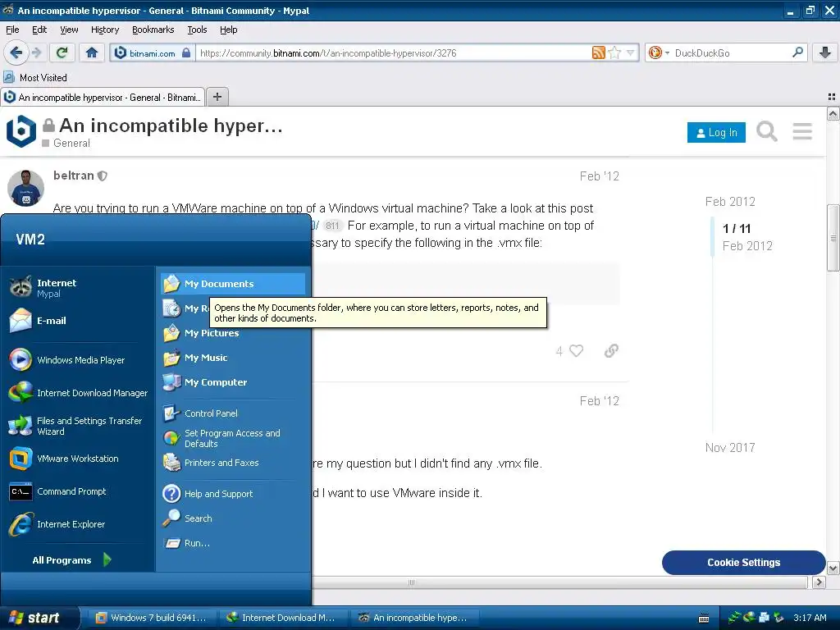
Task: Open Internet Mypal from the Start menu
Action: [x=80, y=288]
